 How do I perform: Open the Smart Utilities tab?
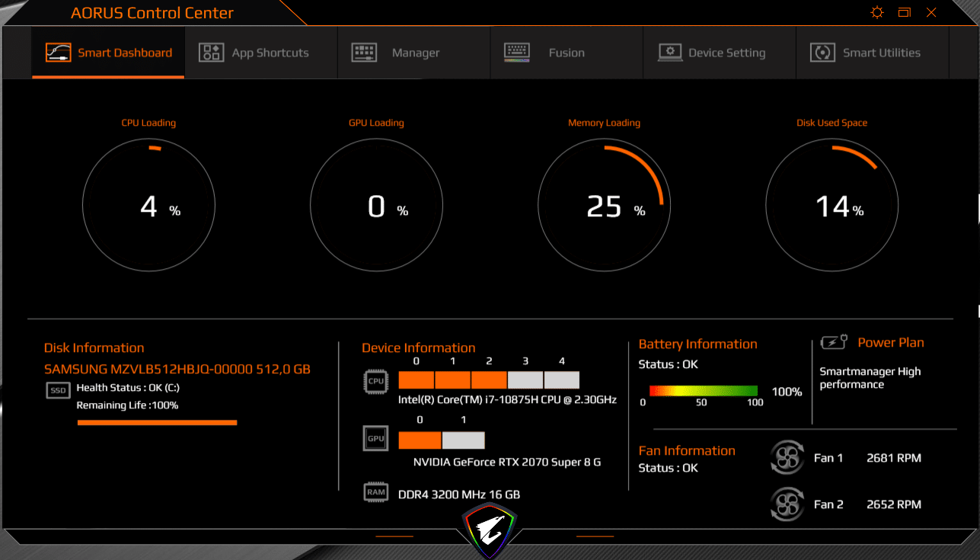[x=872, y=53]
